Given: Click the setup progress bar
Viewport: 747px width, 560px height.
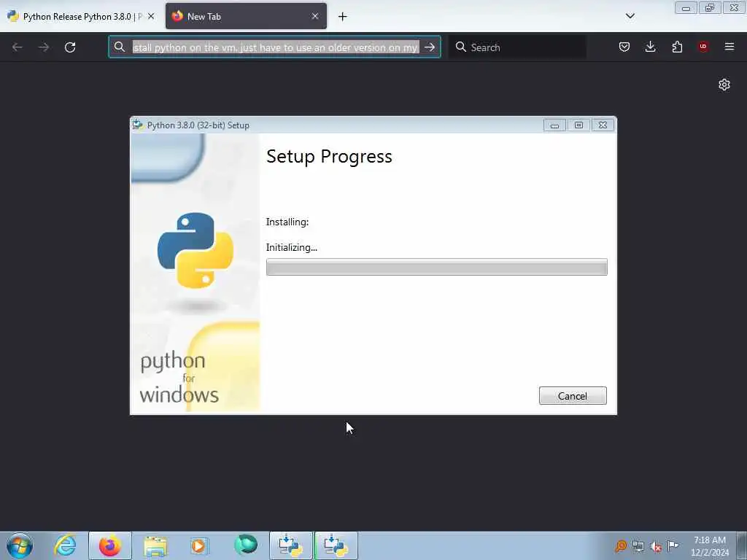Looking at the screenshot, I should point(436,267).
